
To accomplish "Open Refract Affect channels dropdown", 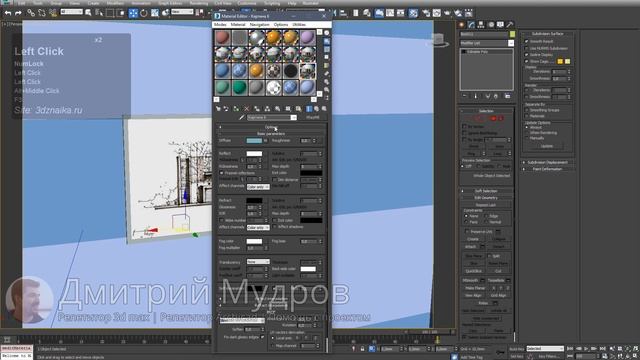I will 258,227.
